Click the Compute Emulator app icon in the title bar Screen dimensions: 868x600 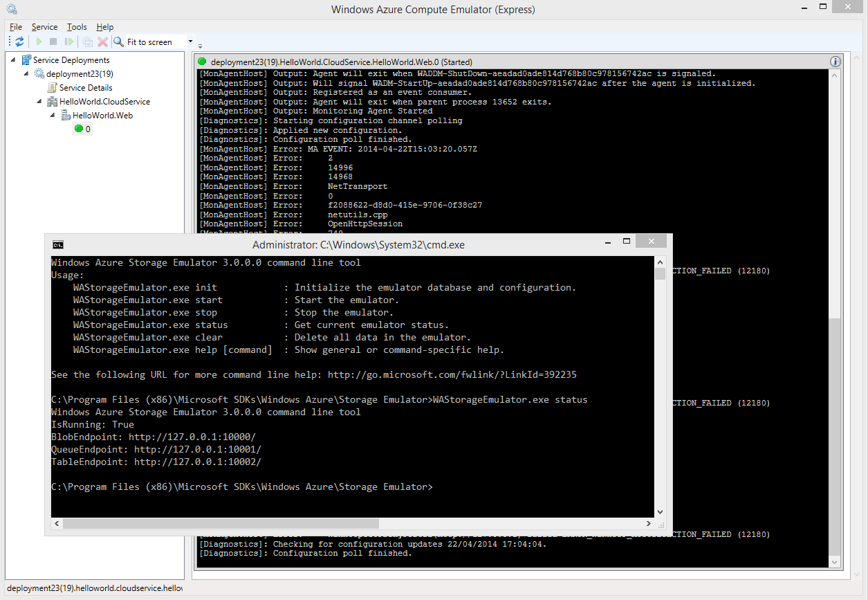tap(11, 9)
